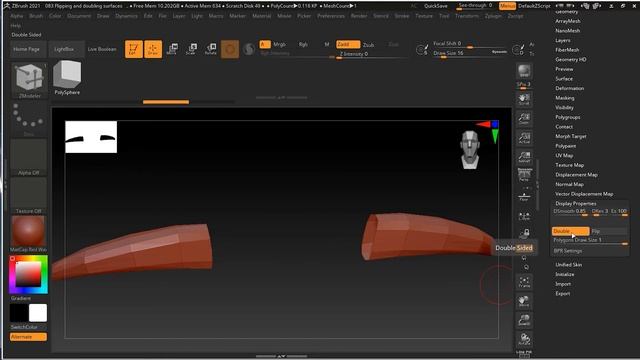Open the Document menu
This screenshot has height=360, width=640.
point(79,16)
